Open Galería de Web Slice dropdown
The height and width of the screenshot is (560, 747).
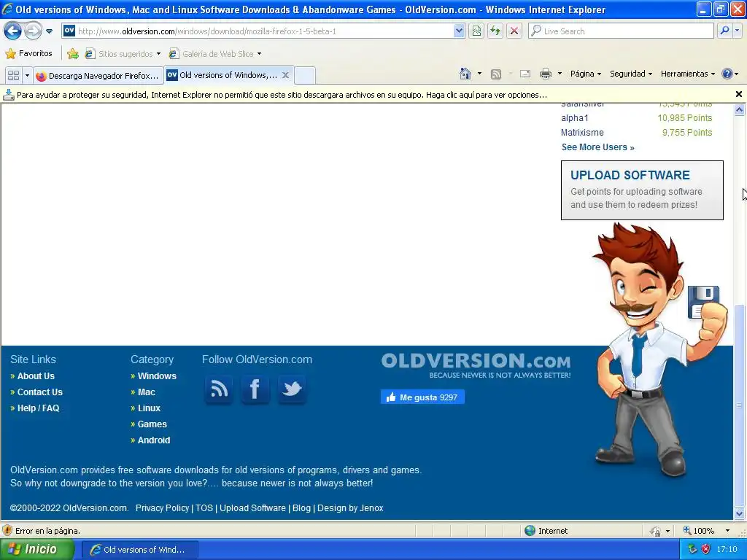coord(215,54)
